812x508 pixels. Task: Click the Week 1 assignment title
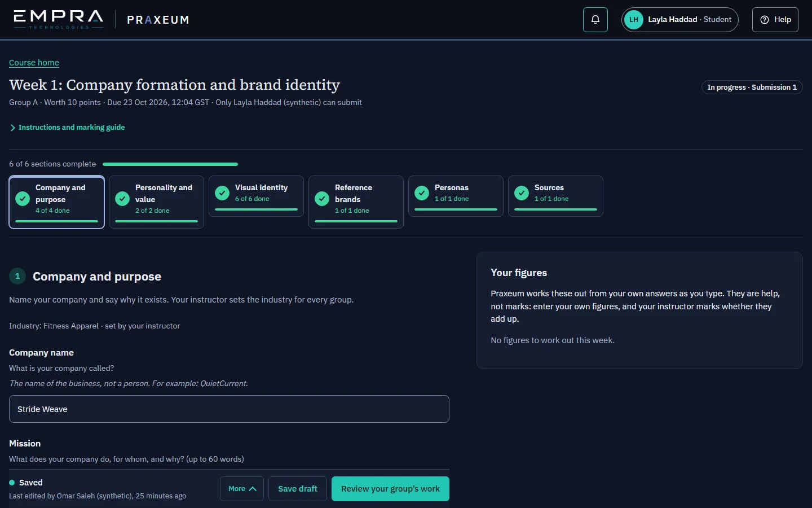175,85
